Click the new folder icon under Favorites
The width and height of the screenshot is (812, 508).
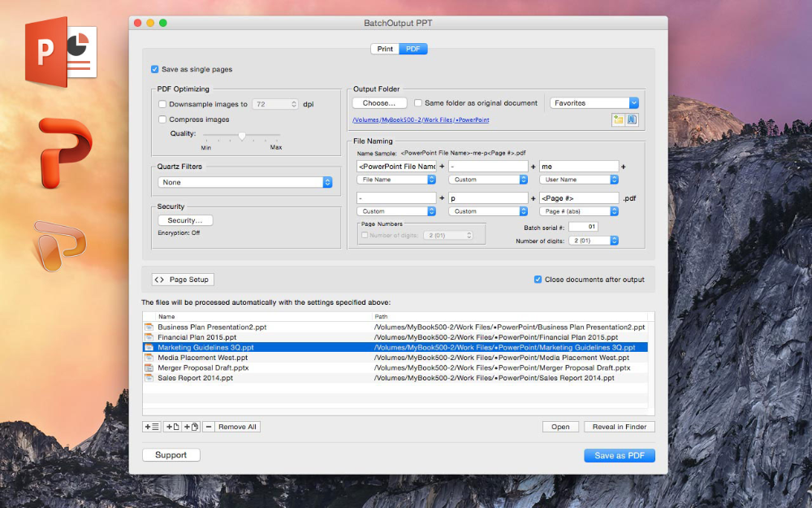[x=618, y=120]
